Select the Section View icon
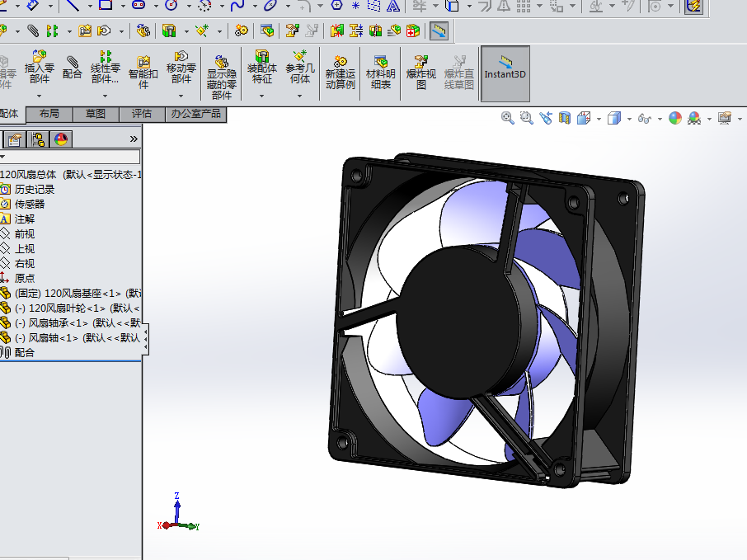Image resolution: width=747 pixels, height=560 pixels. pyautogui.click(x=562, y=118)
